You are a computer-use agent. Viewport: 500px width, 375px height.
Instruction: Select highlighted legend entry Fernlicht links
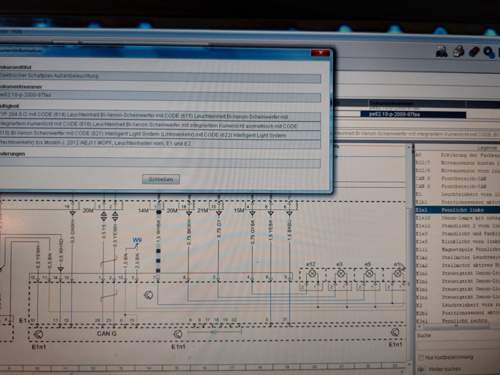[457, 210]
